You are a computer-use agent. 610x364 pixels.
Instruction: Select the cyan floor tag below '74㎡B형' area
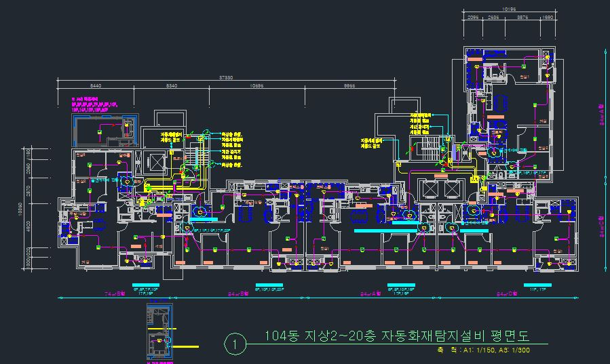click(145, 285)
